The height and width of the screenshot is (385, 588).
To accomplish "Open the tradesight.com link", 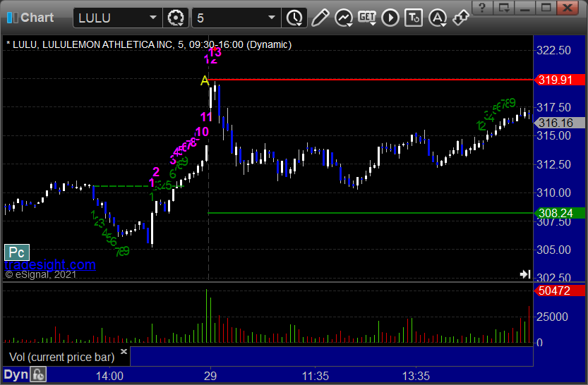I will (x=50, y=265).
